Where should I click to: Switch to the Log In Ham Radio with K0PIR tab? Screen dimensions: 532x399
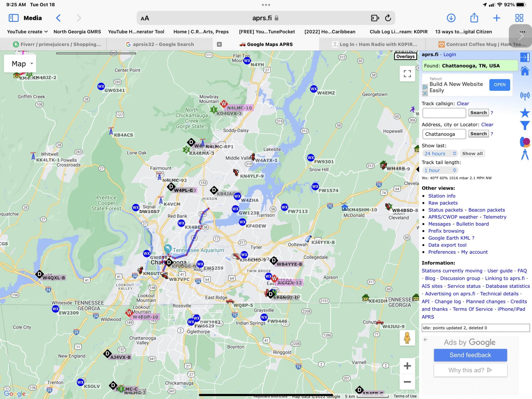tap(374, 44)
